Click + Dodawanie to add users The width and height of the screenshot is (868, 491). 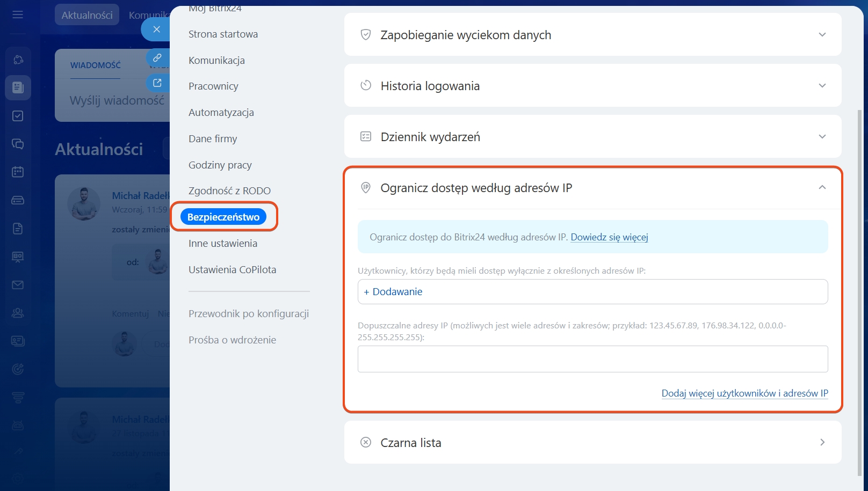[393, 292]
